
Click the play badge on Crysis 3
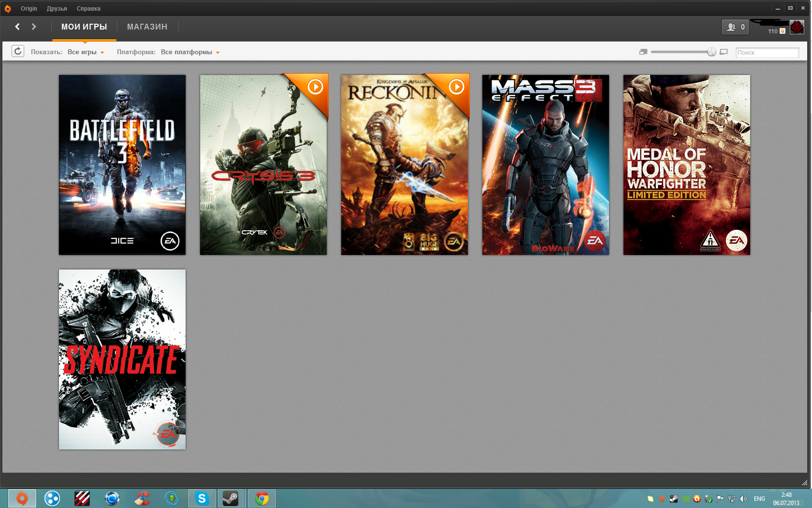click(315, 87)
